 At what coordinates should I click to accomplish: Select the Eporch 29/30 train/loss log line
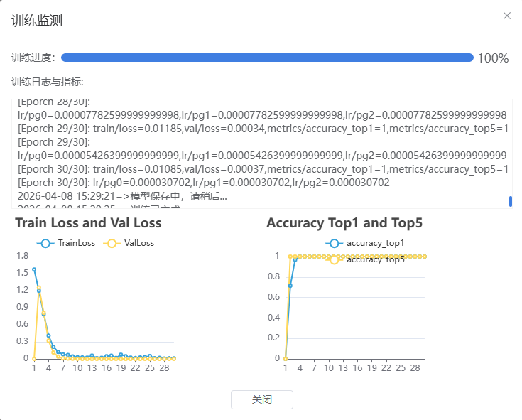[263, 129]
